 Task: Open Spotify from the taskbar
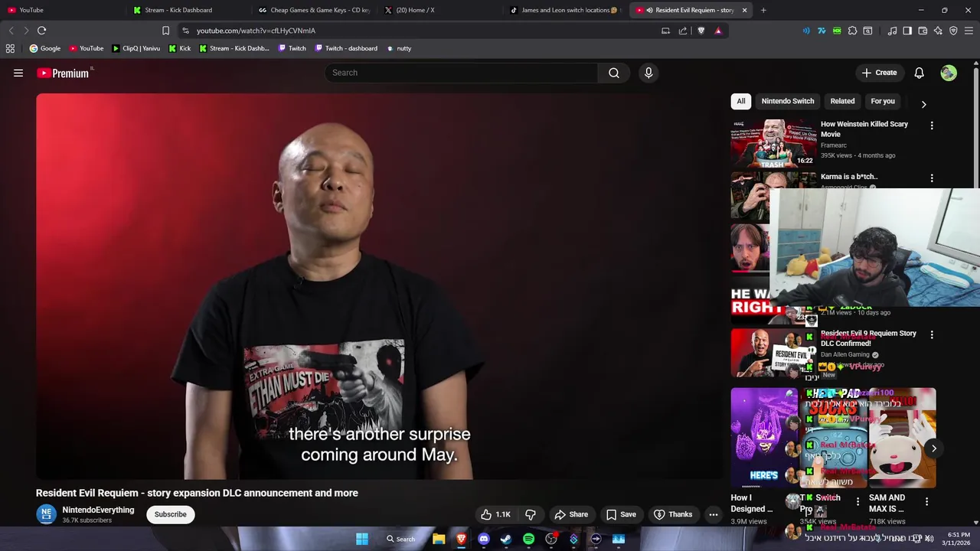tap(528, 539)
